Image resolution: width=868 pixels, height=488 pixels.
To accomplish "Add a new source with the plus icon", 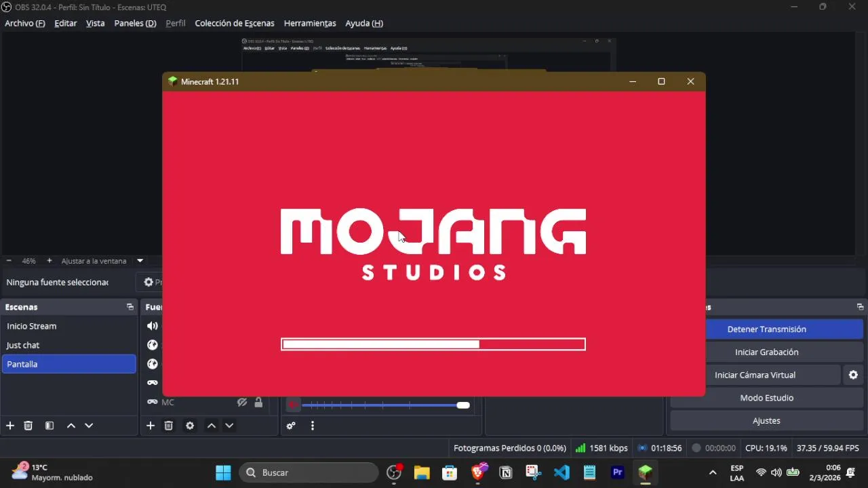I will tap(151, 426).
